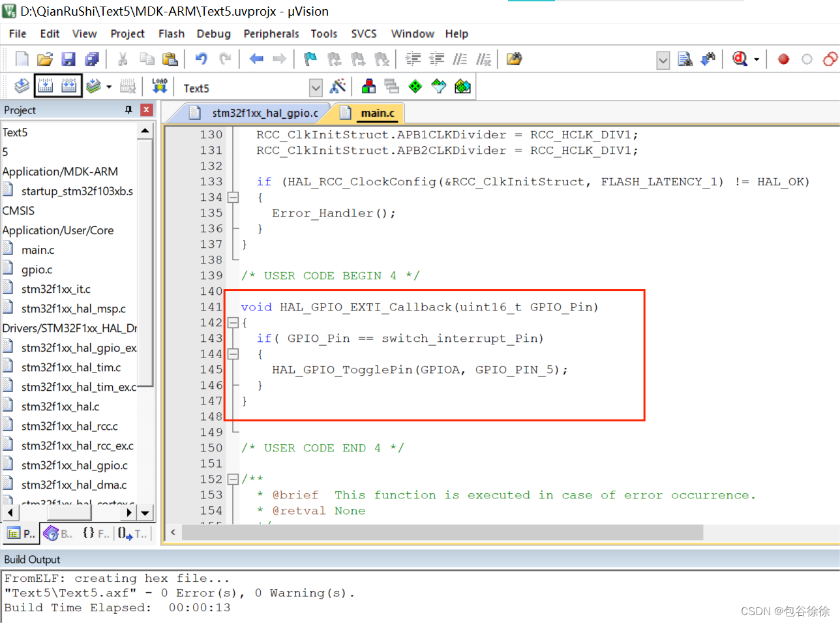Enable or disable the breakpoint via grey circle
This screenshot has width=840, height=623.
(807, 59)
